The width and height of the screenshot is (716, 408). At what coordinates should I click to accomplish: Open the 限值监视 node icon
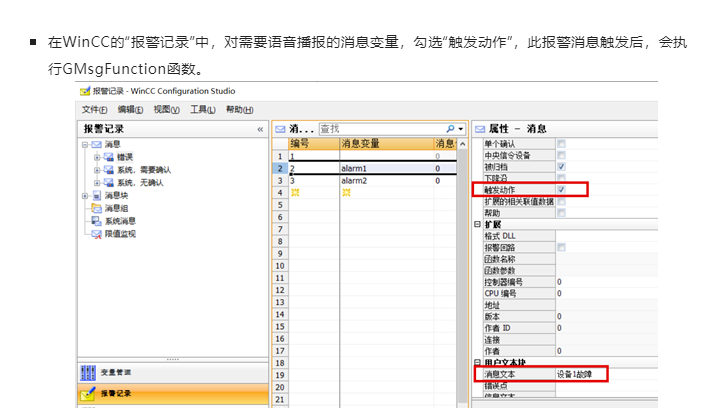tap(96, 233)
